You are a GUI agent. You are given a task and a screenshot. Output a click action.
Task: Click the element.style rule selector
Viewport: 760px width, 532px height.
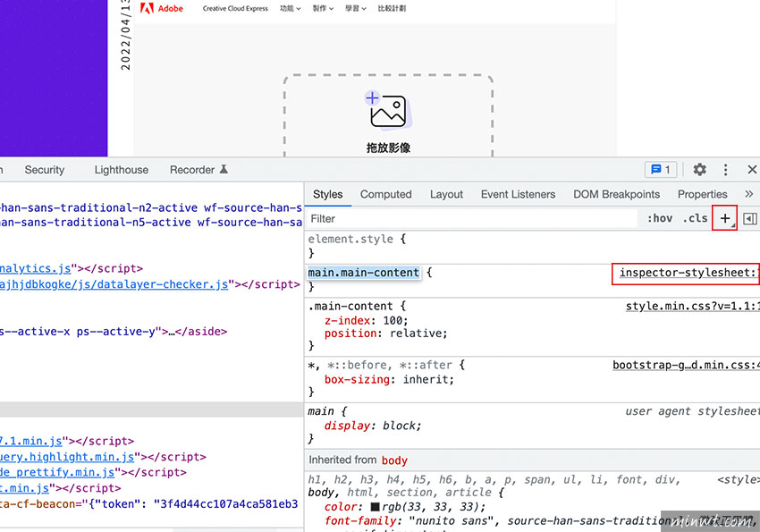click(350, 239)
